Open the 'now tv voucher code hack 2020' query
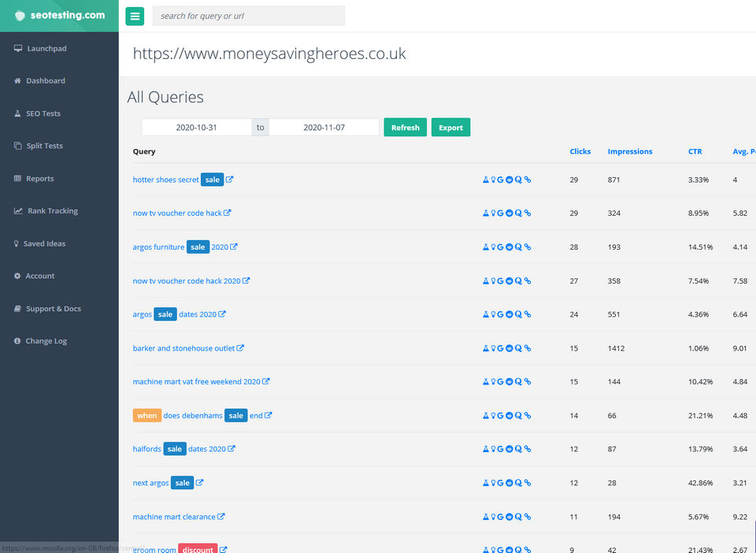Screen dimensions: 756x553 tap(187, 280)
